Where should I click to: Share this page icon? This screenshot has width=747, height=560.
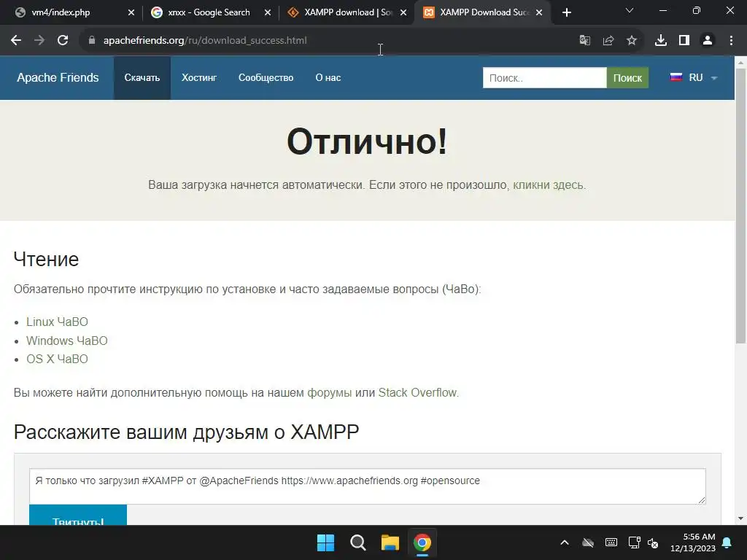click(608, 41)
